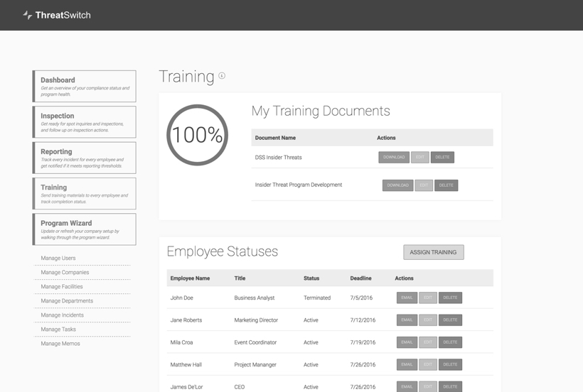Email Matthew Hall
The image size is (583, 392).
407,364
